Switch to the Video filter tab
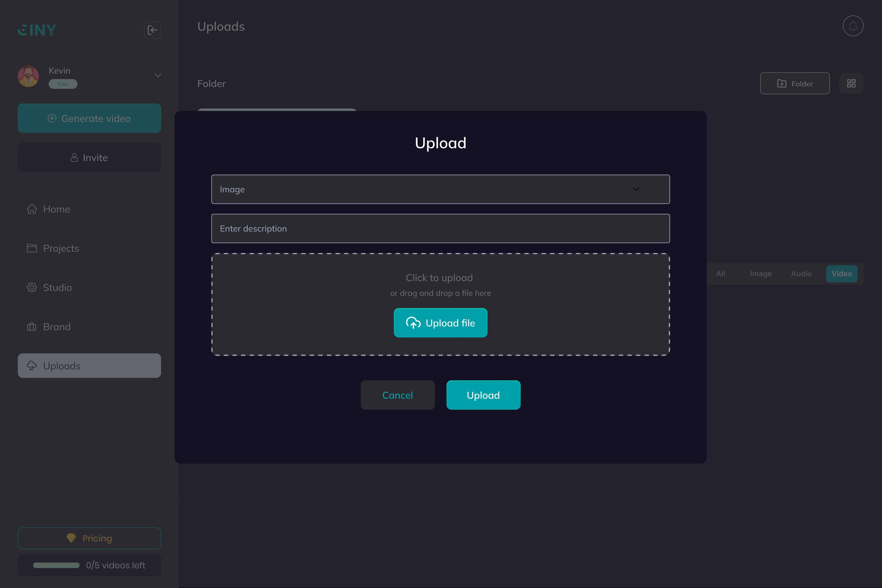The height and width of the screenshot is (588, 882). click(841, 273)
